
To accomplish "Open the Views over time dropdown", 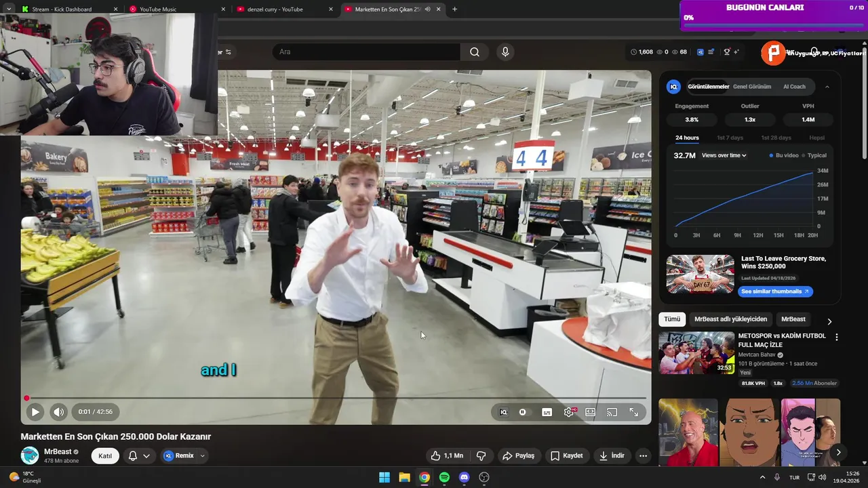I will point(724,155).
